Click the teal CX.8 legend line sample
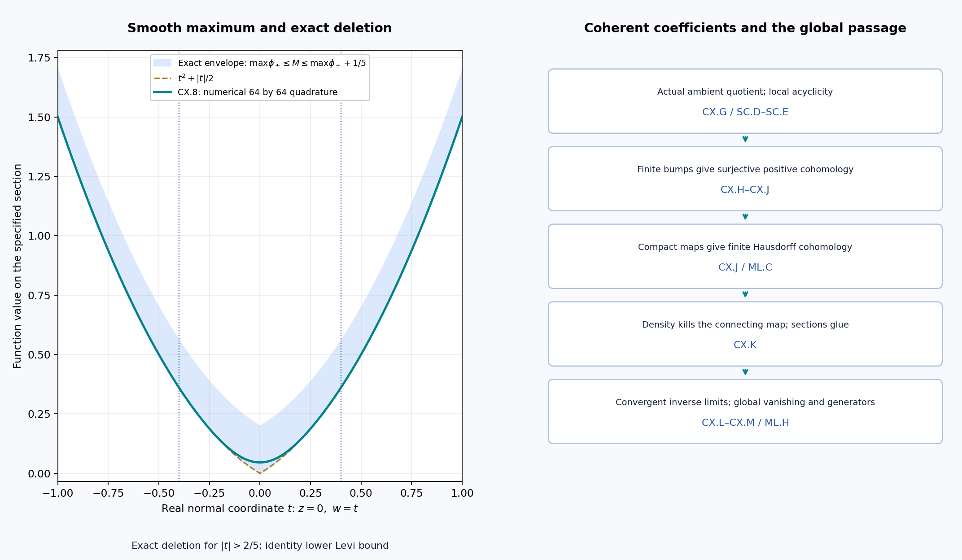Viewport: 962px width, 560px height. point(162,92)
